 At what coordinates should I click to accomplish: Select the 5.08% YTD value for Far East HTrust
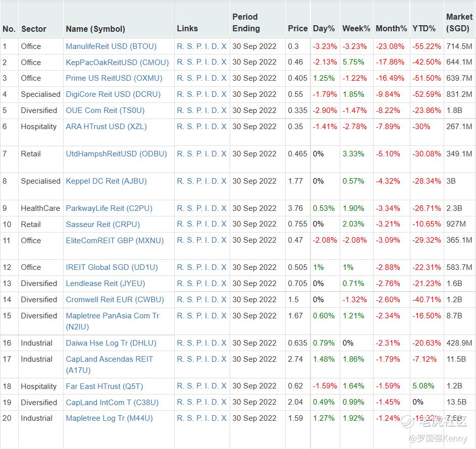423,386
